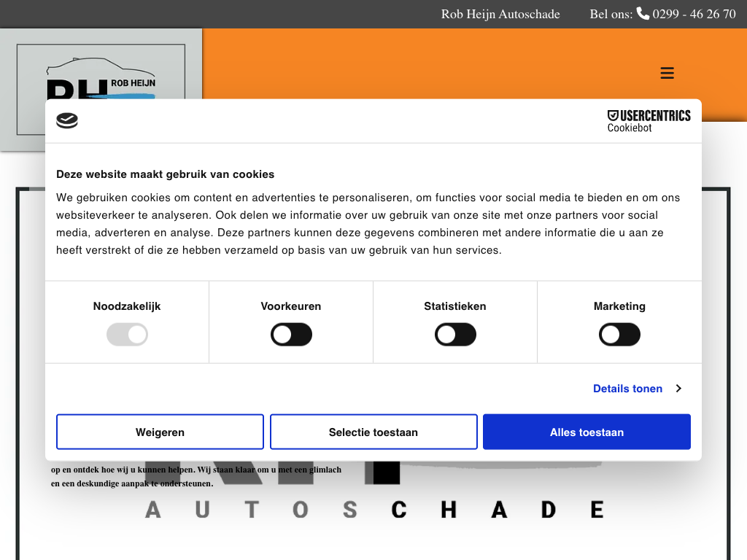Click the large AUTOSCHADE logo graphic
Viewport: 747px width, 560px height.
(373, 508)
